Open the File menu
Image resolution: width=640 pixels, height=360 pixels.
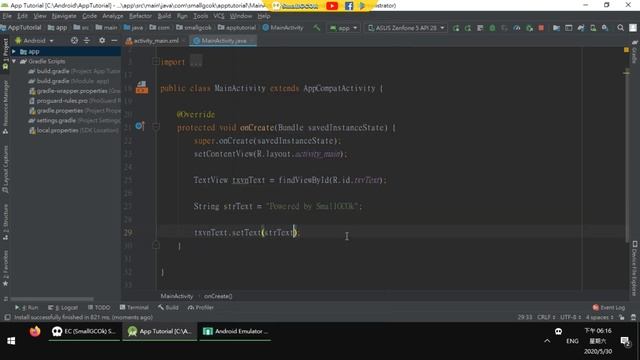[7, 16]
